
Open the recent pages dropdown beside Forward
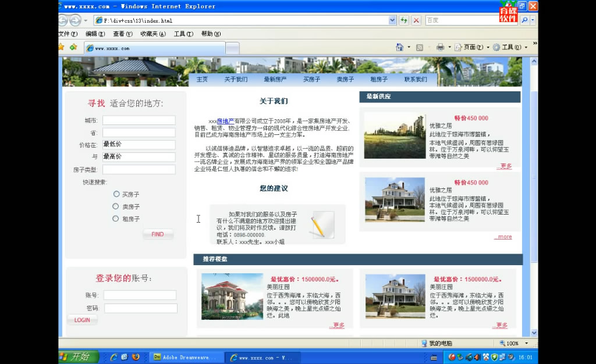pos(86,20)
